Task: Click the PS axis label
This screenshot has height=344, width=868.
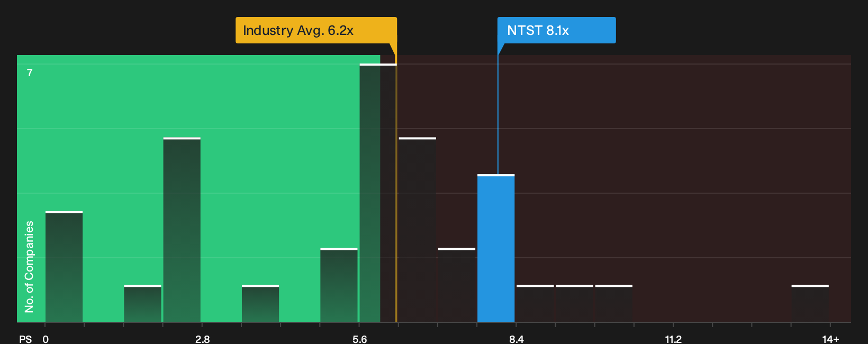Action: 25,339
